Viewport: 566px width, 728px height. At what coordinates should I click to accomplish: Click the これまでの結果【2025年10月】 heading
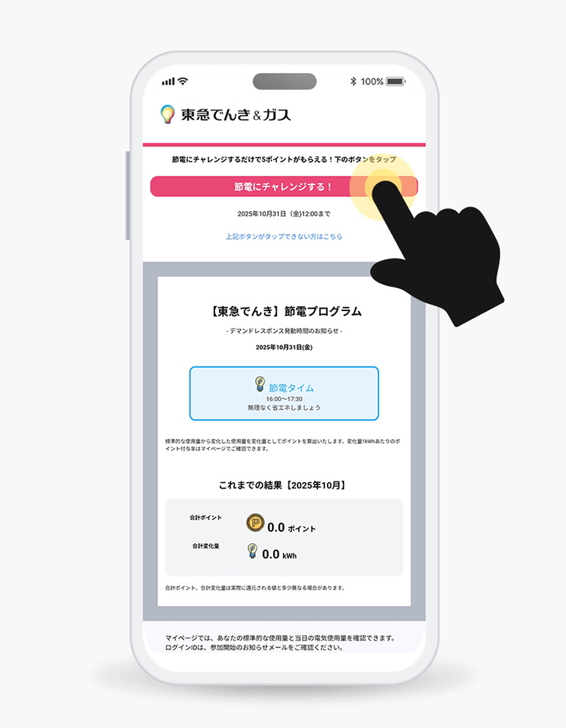coord(284,485)
